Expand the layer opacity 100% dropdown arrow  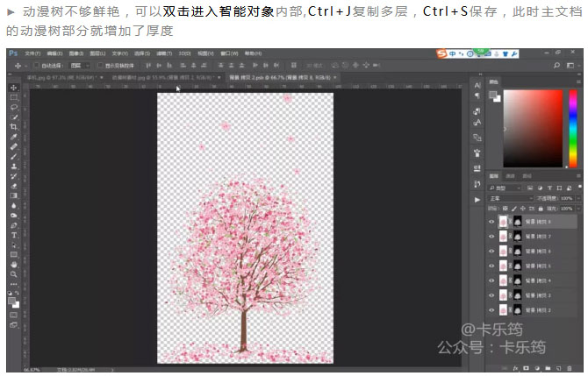click(577, 198)
